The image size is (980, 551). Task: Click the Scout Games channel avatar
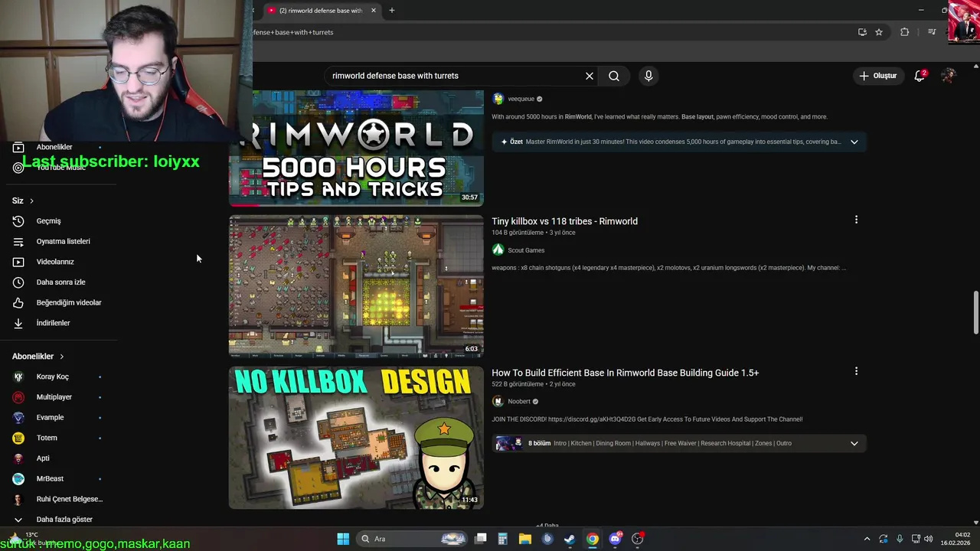(498, 249)
